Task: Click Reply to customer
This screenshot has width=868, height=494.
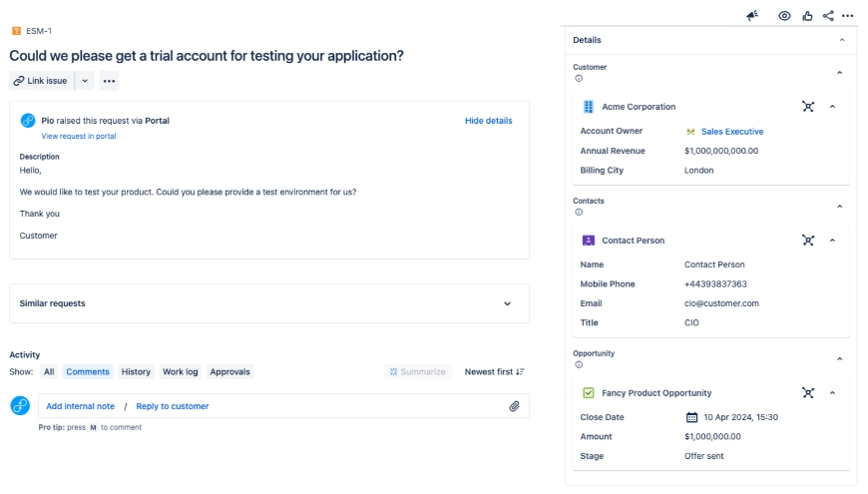Action: coord(173,406)
